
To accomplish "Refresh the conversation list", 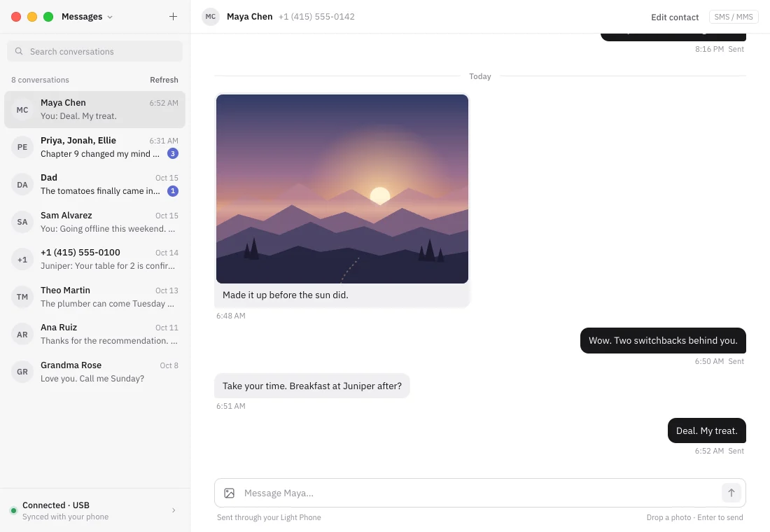I will click(164, 80).
